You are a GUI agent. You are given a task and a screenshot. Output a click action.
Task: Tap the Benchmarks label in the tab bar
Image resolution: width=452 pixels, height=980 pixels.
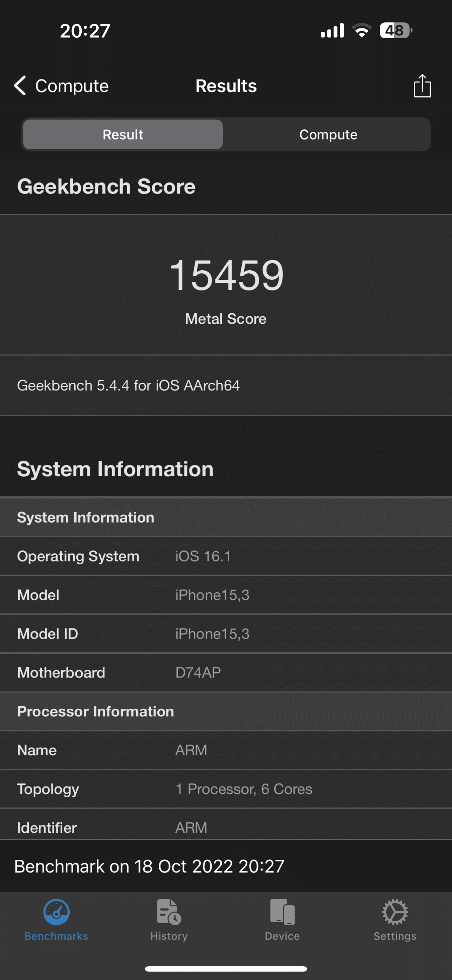56,936
